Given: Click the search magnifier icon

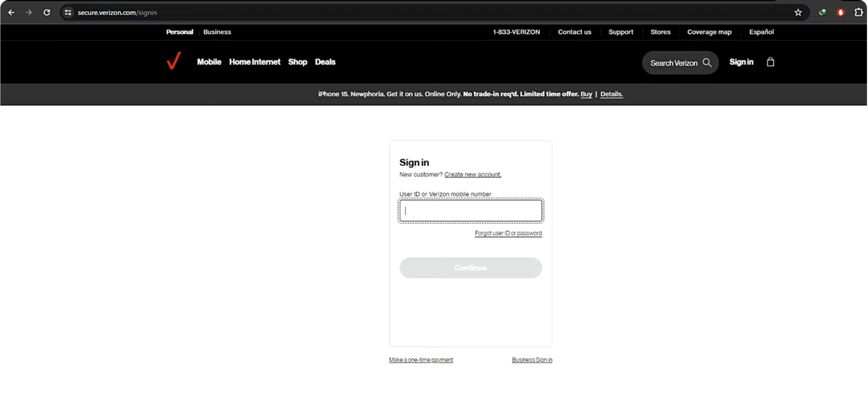Looking at the screenshot, I should point(707,63).
